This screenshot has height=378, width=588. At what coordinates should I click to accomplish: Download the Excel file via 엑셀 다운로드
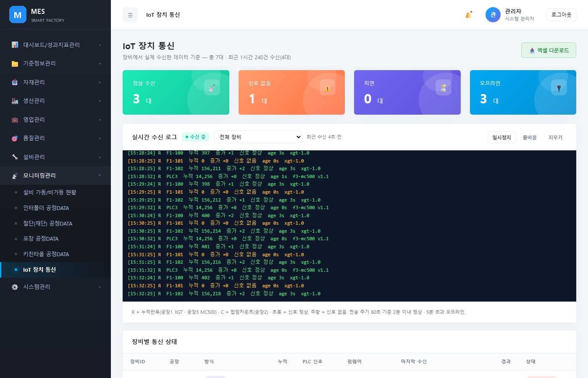pos(549,50)
